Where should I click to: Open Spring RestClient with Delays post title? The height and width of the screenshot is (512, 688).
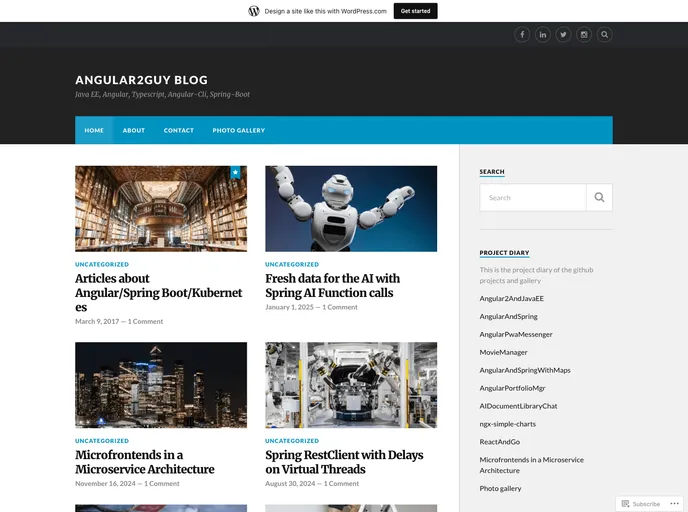pos(344,462)
